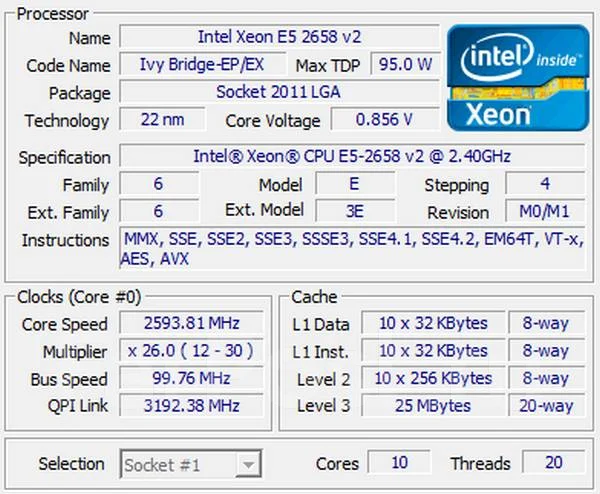Click the Level 2 size 10 x 256 KBytes
Image resolution: width=600 pixels, height=494 pixels.
433,378
